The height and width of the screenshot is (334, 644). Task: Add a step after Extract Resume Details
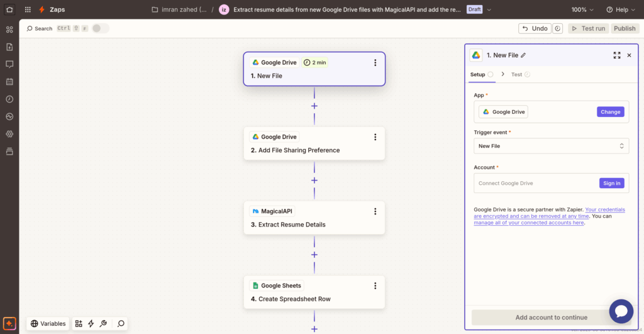click(x=314, y=255)
